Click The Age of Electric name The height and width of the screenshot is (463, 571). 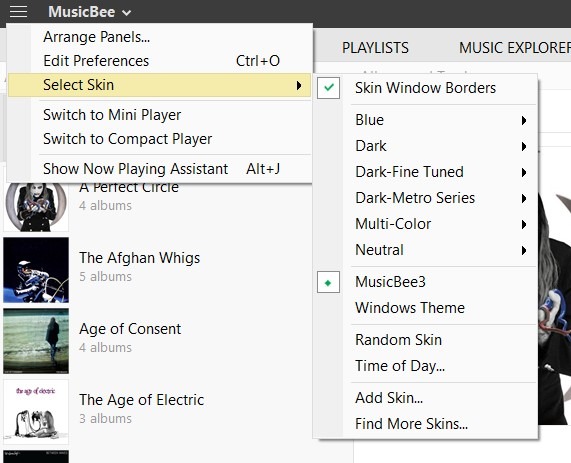(x=141, y=400)
